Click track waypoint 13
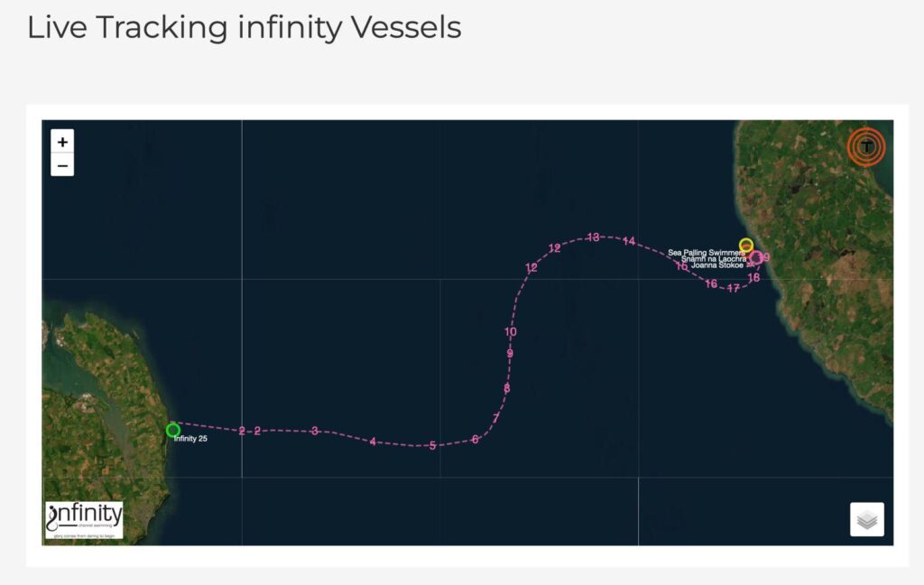Screen dimensions: 924x585 (x=594, y=237)
